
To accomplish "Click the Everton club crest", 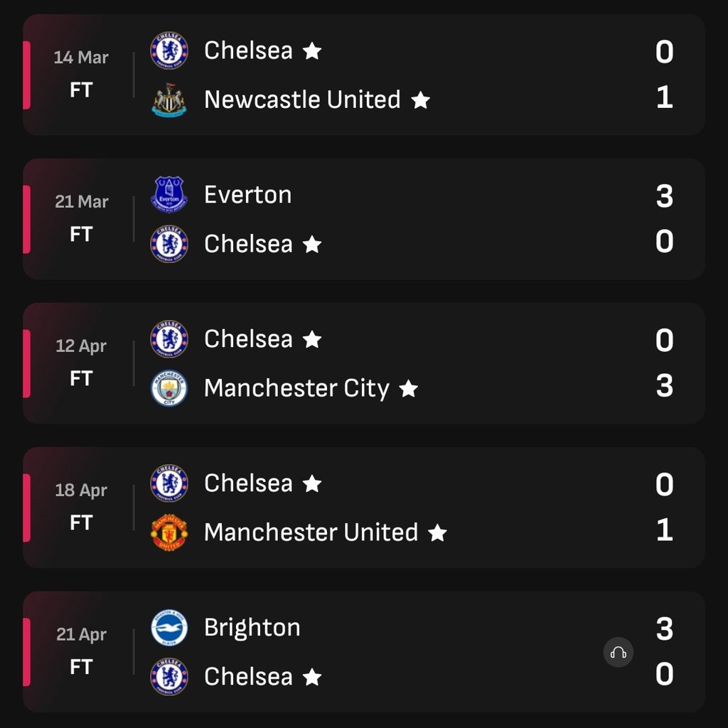I will (169, 195).
